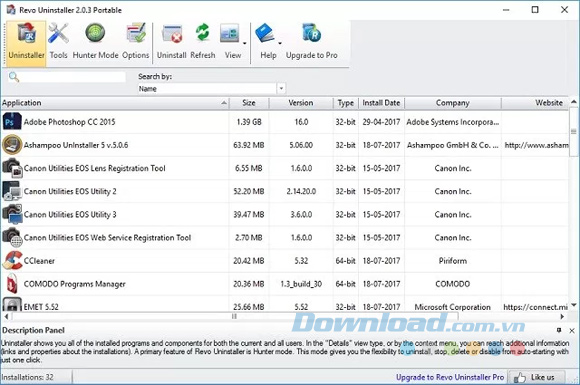Viewport: 580px width, 385px height.
Task: Open the Help book icon
Action: coord(265,34)
